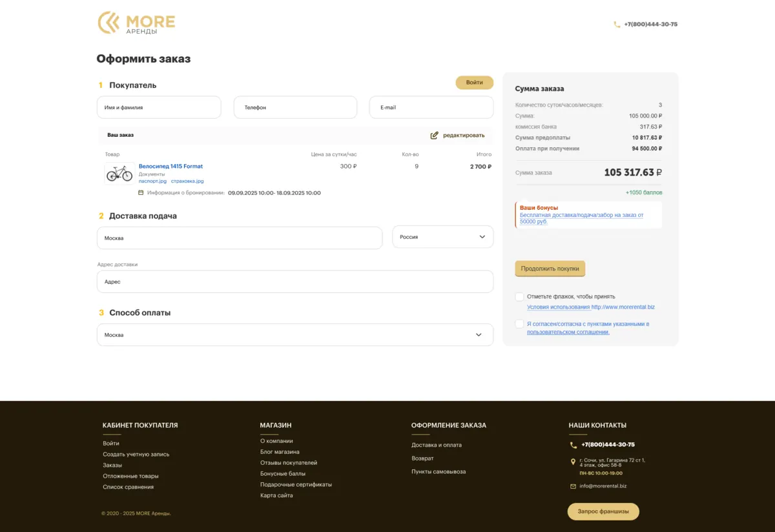
Task: Click the редактировать order link
Action: (464, 136)
